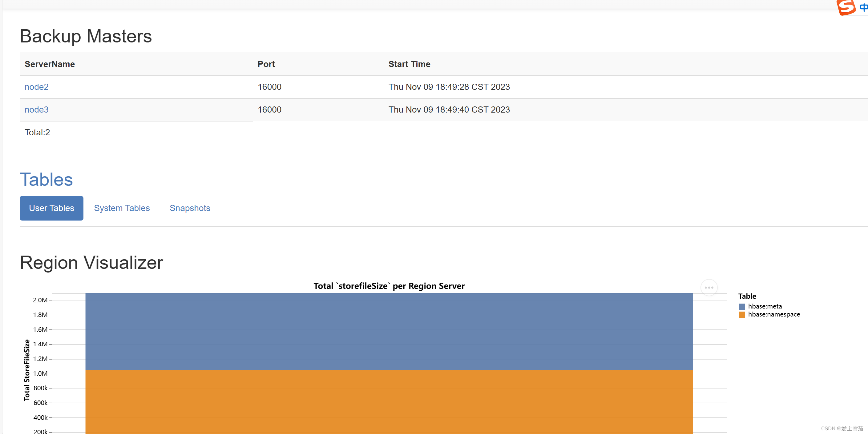This screenshot has width=868, height=434.
Task: Click the hbase:meta blue legend swatch
Action: tap(742, 306)
